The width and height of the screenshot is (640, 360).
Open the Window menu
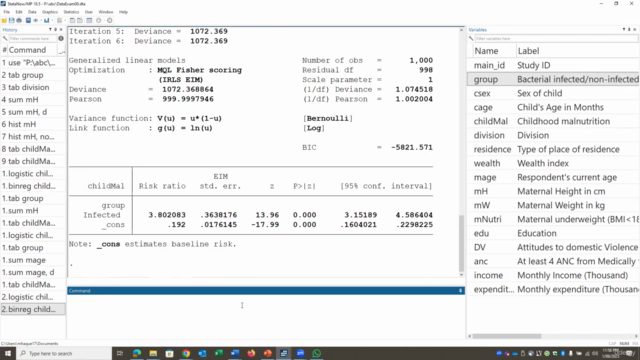(x=106, y=12)
